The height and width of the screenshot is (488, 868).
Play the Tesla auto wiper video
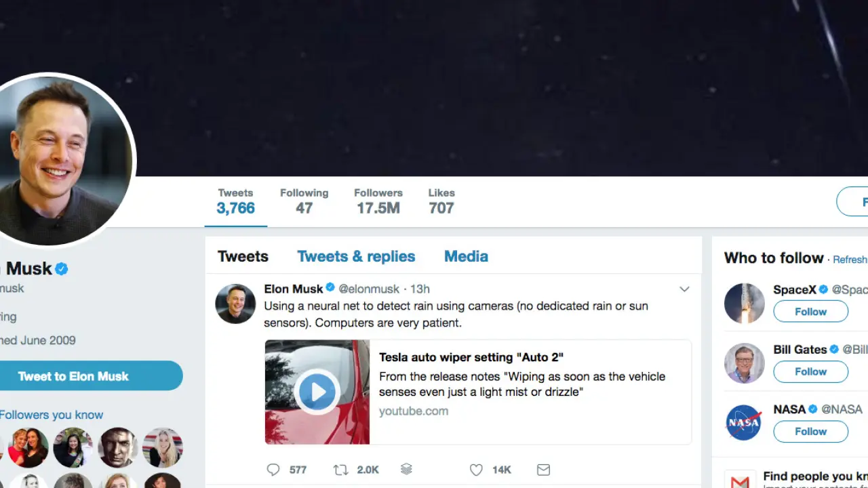[317, 392]
